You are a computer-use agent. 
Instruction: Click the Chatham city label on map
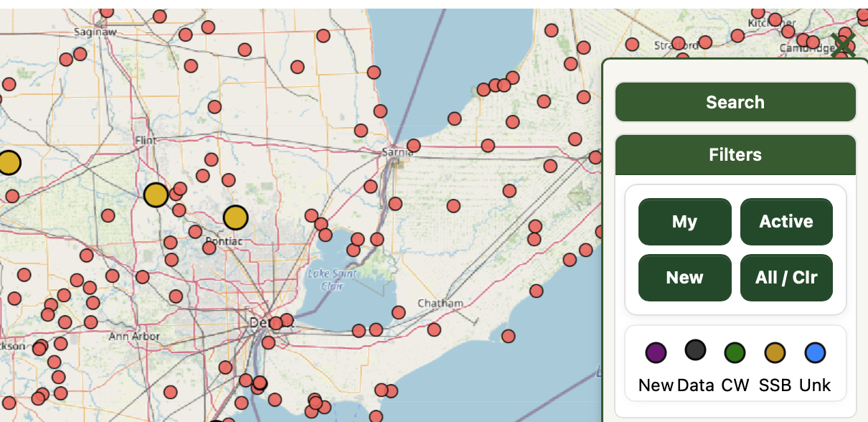point(440,303)
